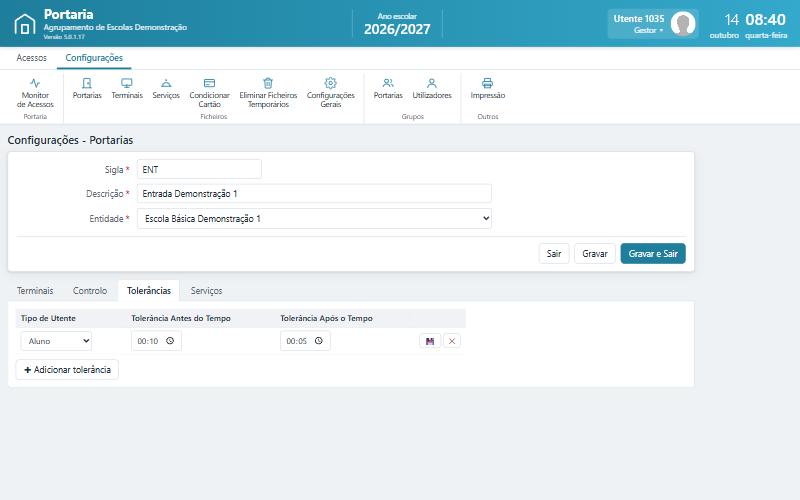The height and width of the screenshot is (500, 800).
Task: Delete the Aluno tolerance row
Action: coord(452,341)
